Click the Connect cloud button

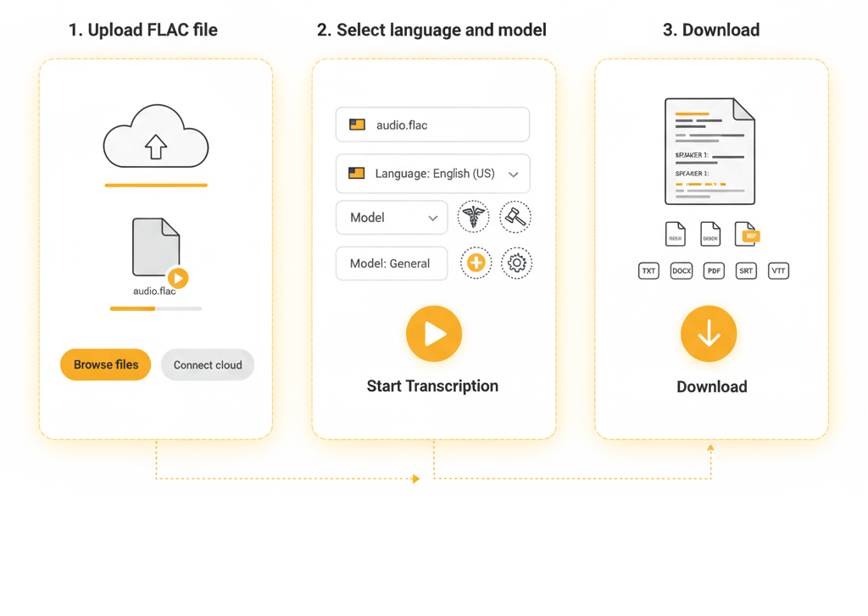point(207,364)
